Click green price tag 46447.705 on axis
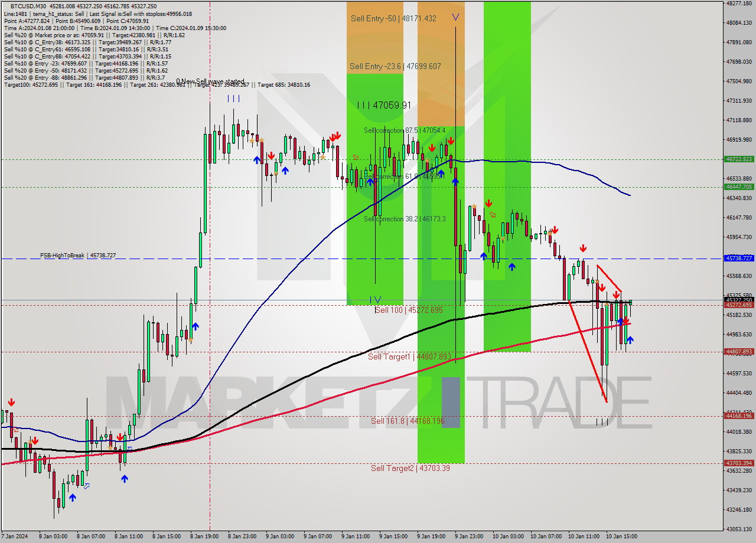Image resolution: width=756 pixels, height=543 pixels. click(739, 187)
